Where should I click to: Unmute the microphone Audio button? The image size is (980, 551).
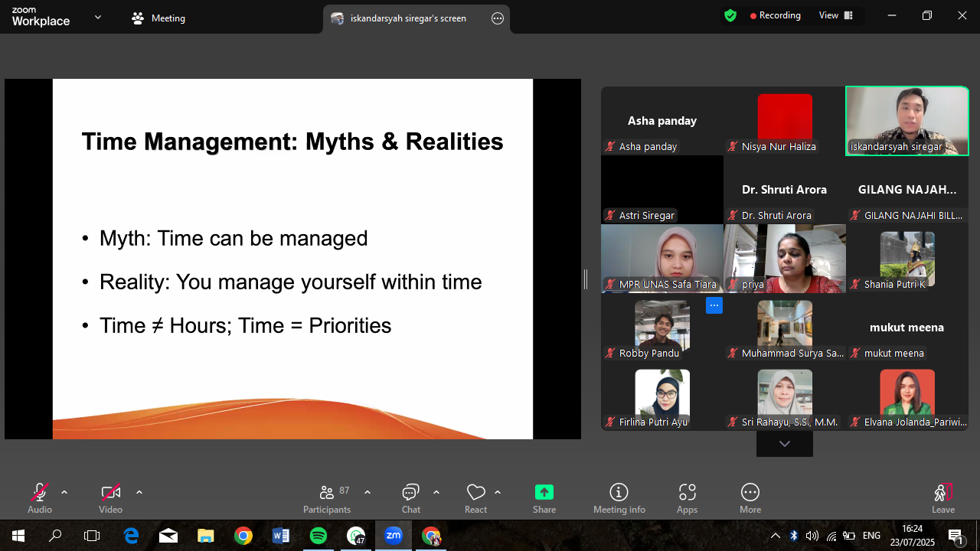[40, 498]
